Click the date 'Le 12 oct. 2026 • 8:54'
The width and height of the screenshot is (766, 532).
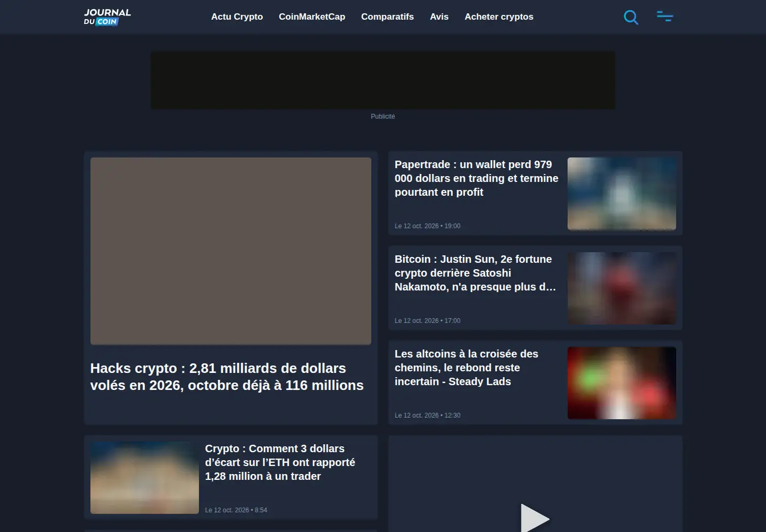click(236, 510)
